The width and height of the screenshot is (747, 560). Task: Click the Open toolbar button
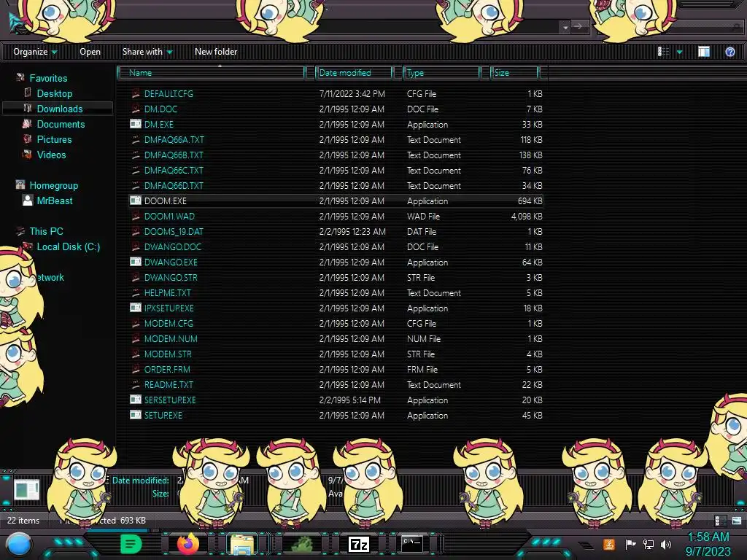pos(90,52)
